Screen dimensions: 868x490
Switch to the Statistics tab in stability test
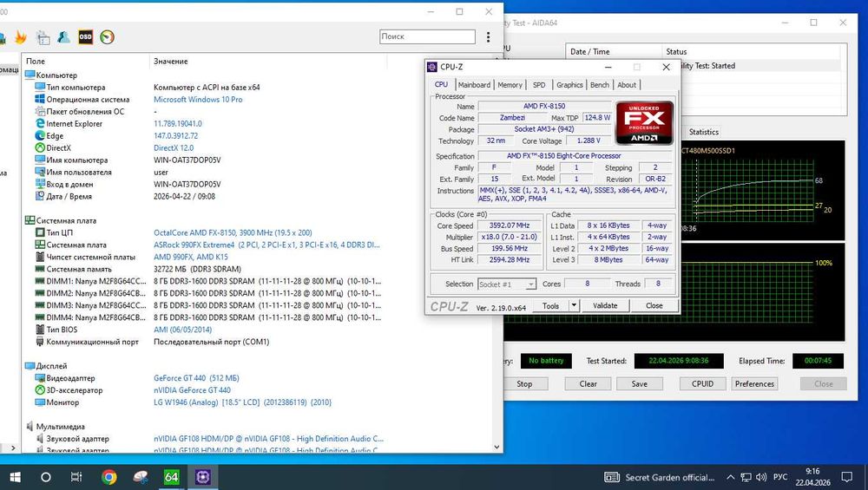pos(704,132)
